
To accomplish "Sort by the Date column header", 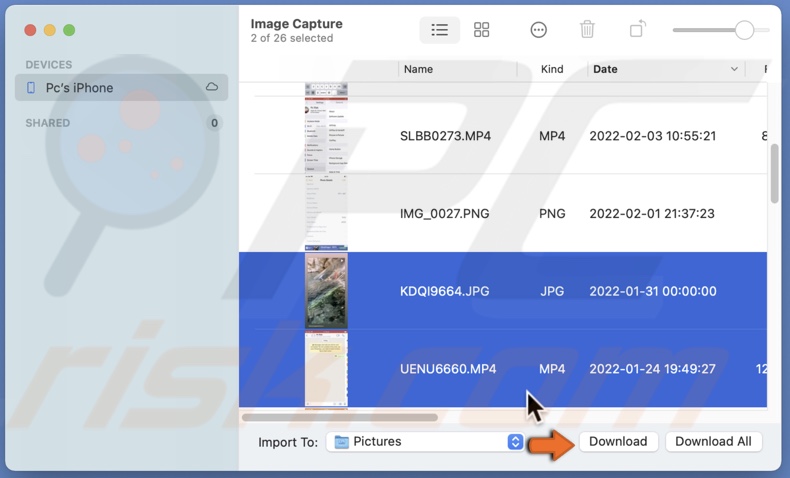I will click(605, 69).
